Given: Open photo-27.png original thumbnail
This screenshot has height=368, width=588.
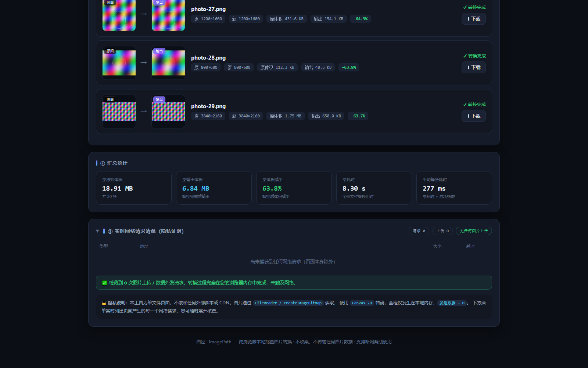Looking at the screenshot, I should pyautogui.click(x=119, y=15).
